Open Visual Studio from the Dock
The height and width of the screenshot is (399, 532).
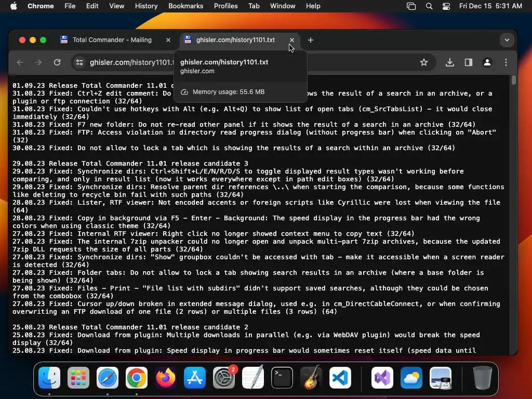(382, 378)
